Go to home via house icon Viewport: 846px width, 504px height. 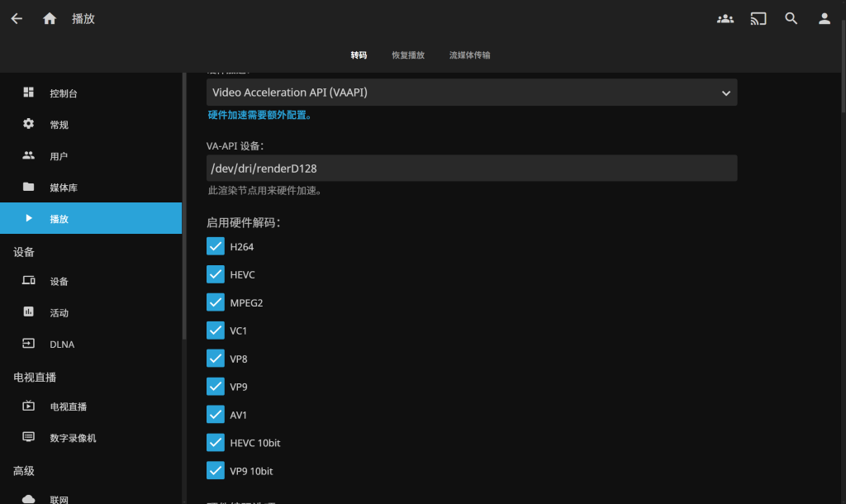[x=50, y=18]
